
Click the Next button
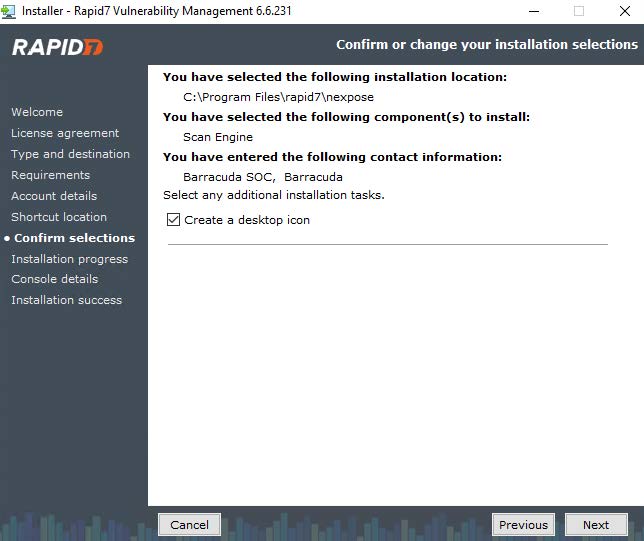coord(596,525)
